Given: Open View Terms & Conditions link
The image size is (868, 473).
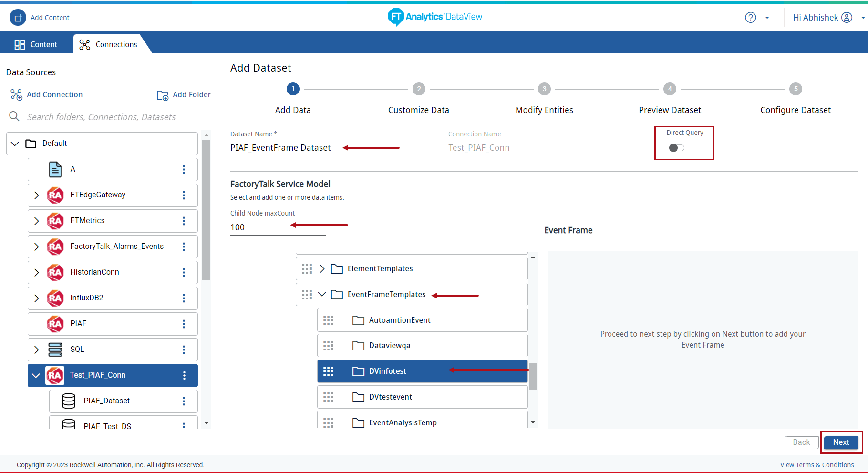Looking at the screenshot, I should (x=817, y=465).
